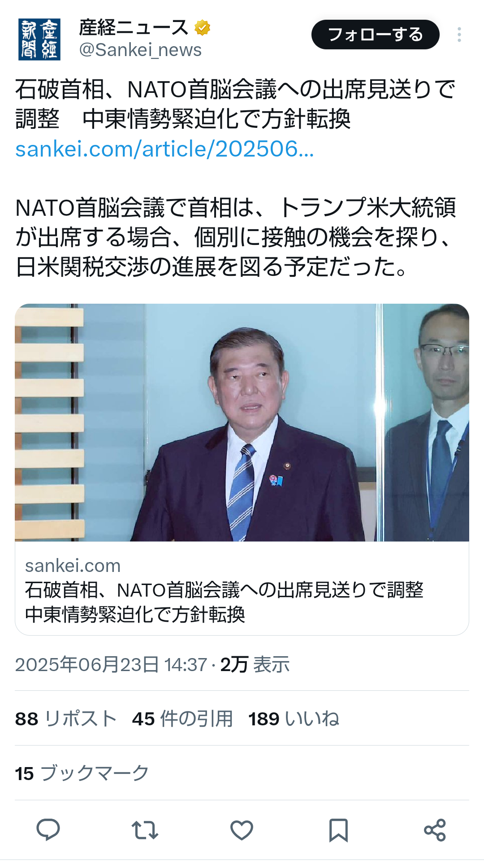484x868 pixels.
Task: Like the post with the heart icon
Action: coord(242,830)
